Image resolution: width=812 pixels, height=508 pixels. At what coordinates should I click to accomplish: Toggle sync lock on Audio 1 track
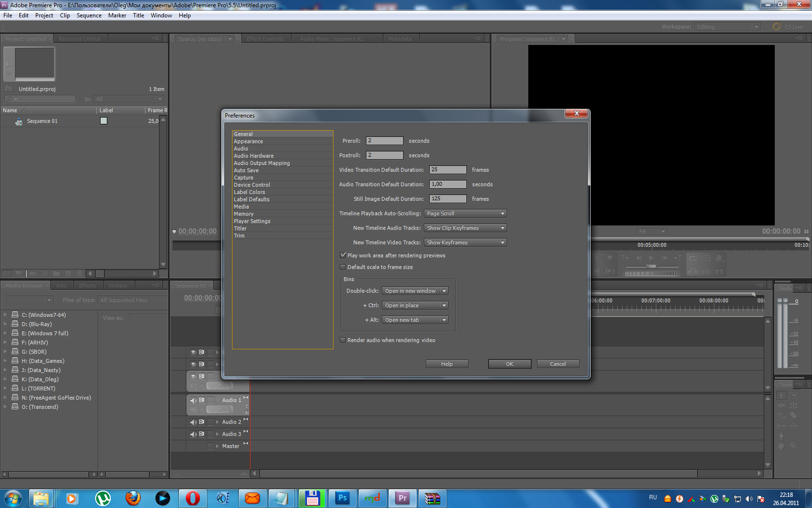click(202, 400)
